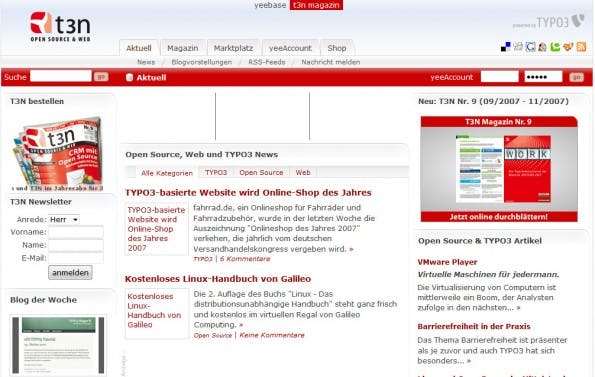Viewport: 595px width, 377px height.
Task: Open the VMware Player article link
Action: coord(447,262)
